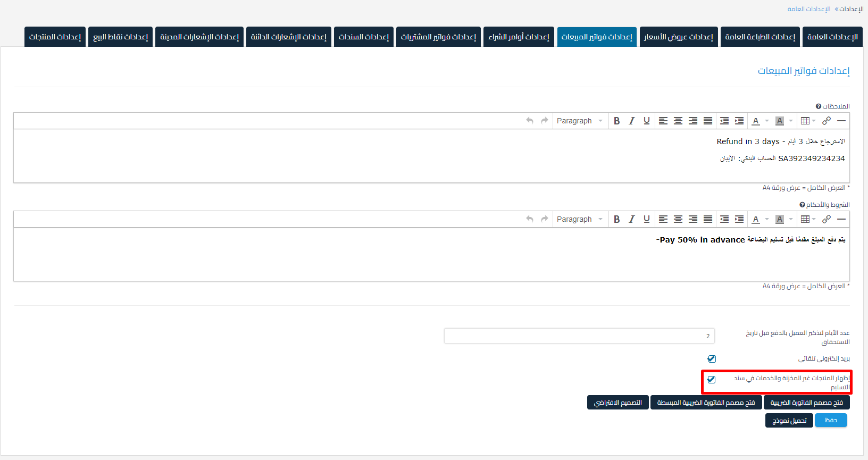This screenshot has height=460, width=868.
Task: Apply italic in the terms (الشروط والأحكام) editor toolbar
Action: pyautogui.click(x=631, y=219)
